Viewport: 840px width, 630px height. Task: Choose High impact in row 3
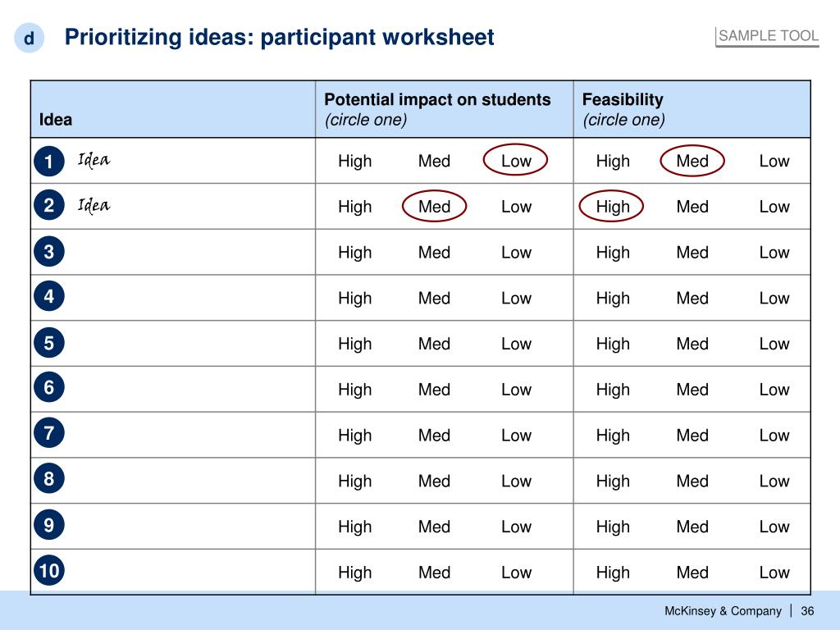[354, 253]
